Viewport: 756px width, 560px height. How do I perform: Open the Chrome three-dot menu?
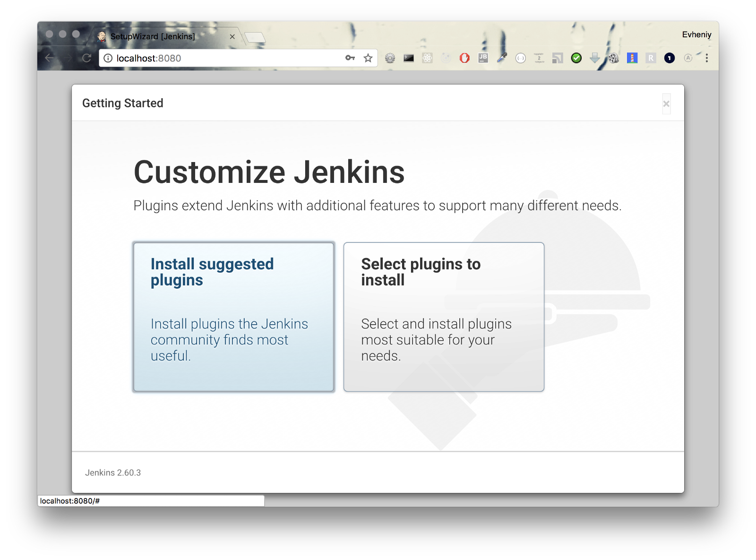(706, 58)
